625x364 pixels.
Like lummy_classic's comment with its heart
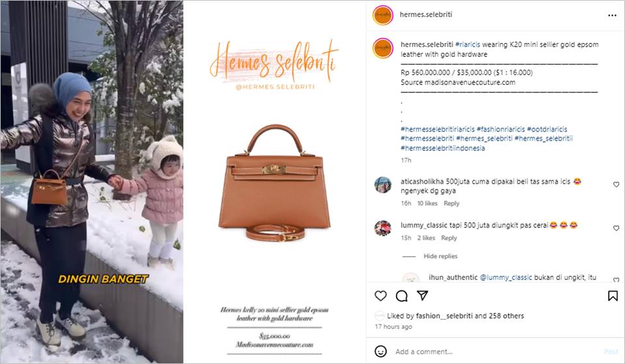coord(616,228)
